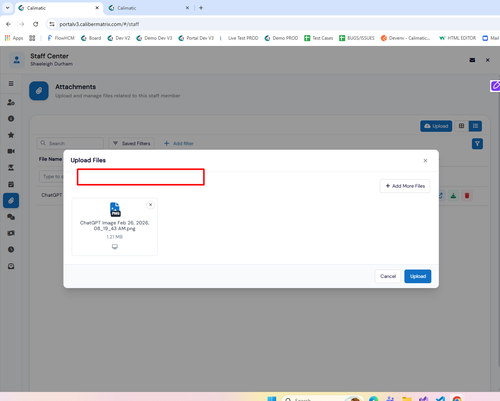Confirm with the blue Upload button in dialog

click(418, 276)
